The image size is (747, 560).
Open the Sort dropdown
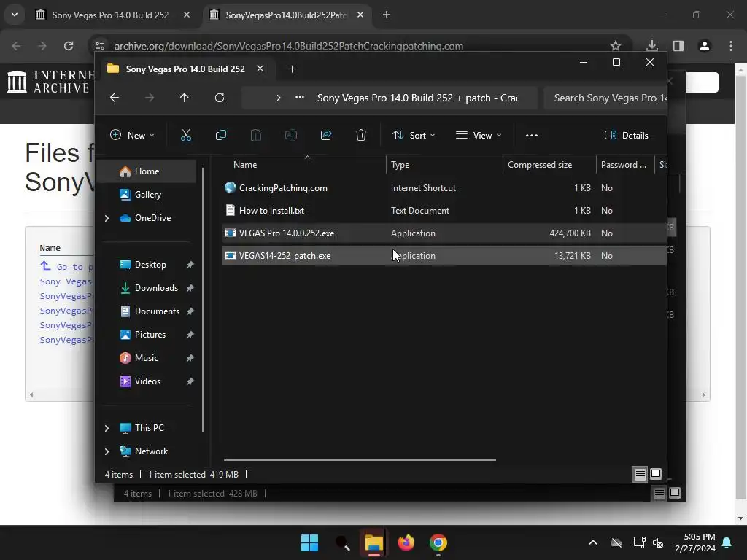point(414,135)
